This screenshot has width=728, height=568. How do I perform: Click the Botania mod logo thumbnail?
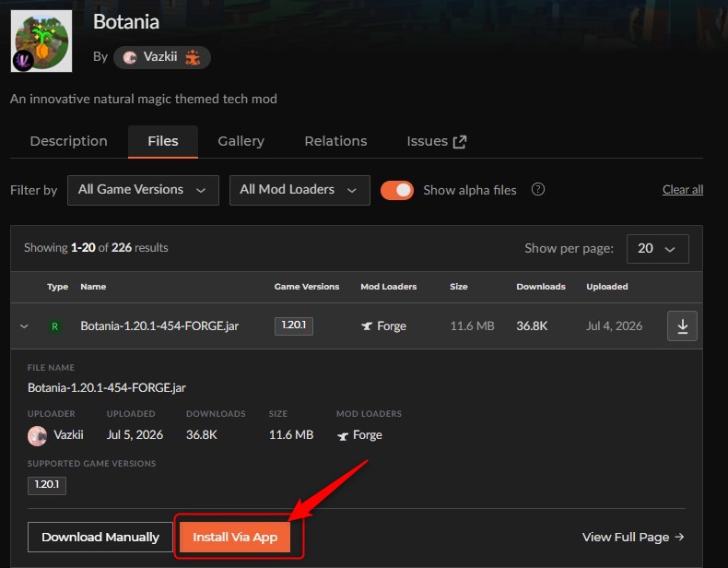(x=41, y=41)
